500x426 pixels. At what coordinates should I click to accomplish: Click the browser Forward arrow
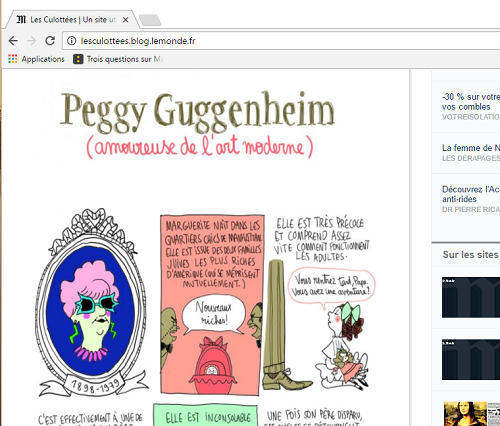(32, 41)
